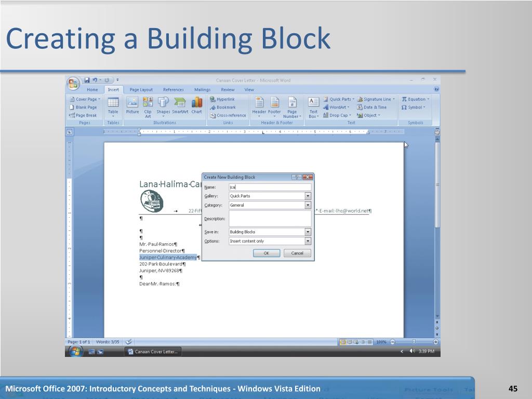Open the Shapes gallery
This screenshot has height=399, width=532.
(163, 107)
